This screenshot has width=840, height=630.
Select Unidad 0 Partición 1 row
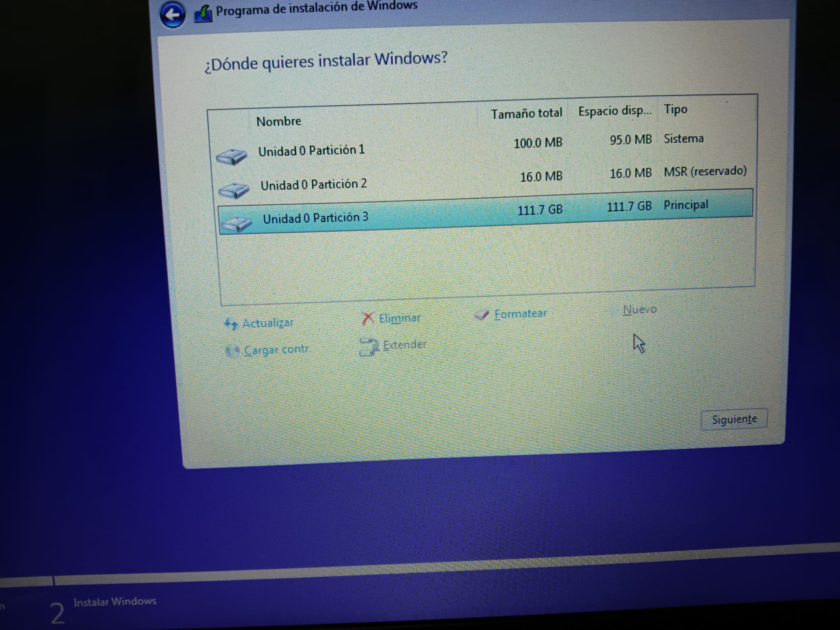click(x=311, y=151)
